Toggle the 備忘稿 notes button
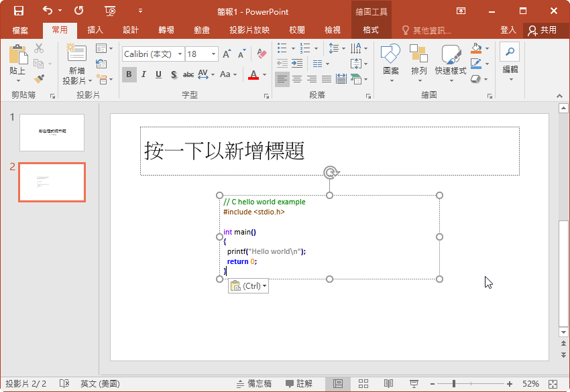Screen dimensions: 570x392 pyautogui.click(x=253, y=383)
